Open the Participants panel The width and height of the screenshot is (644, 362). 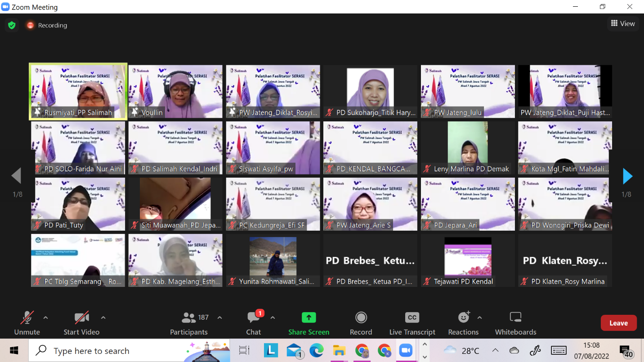tap(189, 323)
